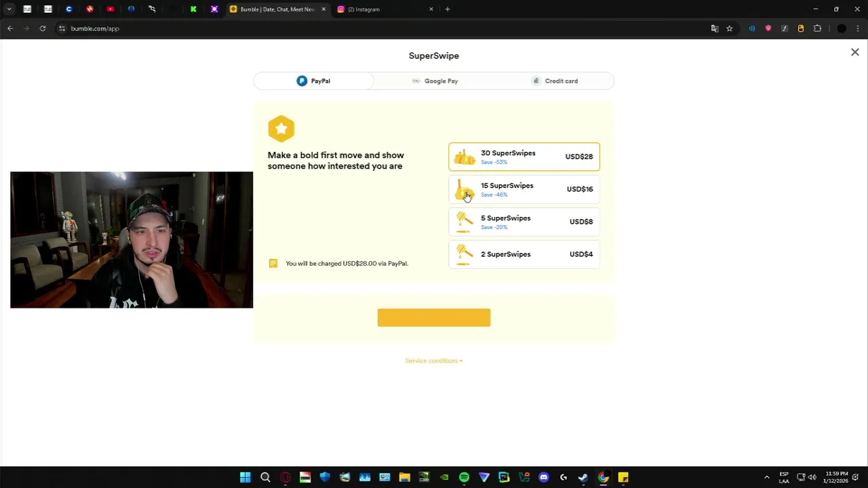Choose the 30 SuperSwipes package
Screen dimensions: 868x488
524,157
